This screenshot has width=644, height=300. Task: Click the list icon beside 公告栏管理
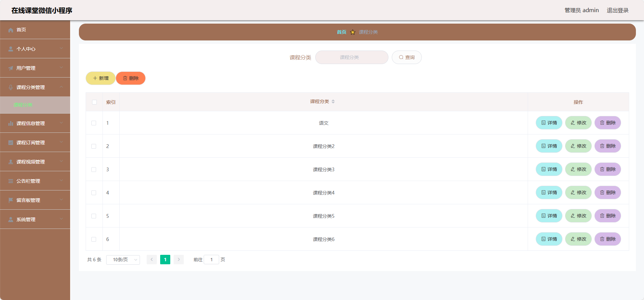click(x=11, y=181)
